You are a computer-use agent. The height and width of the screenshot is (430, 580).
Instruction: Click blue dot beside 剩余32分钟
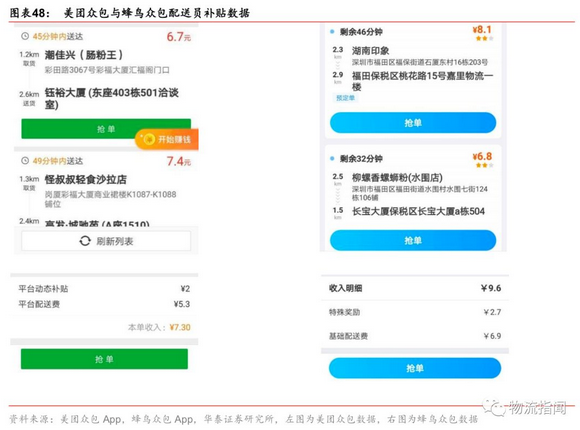click(x=332, y=159)
